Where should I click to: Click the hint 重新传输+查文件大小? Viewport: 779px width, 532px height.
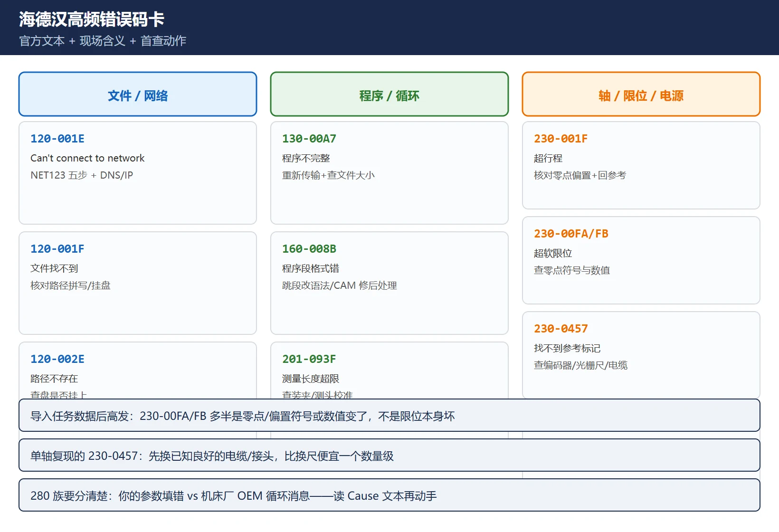click(x=328, y=175)
